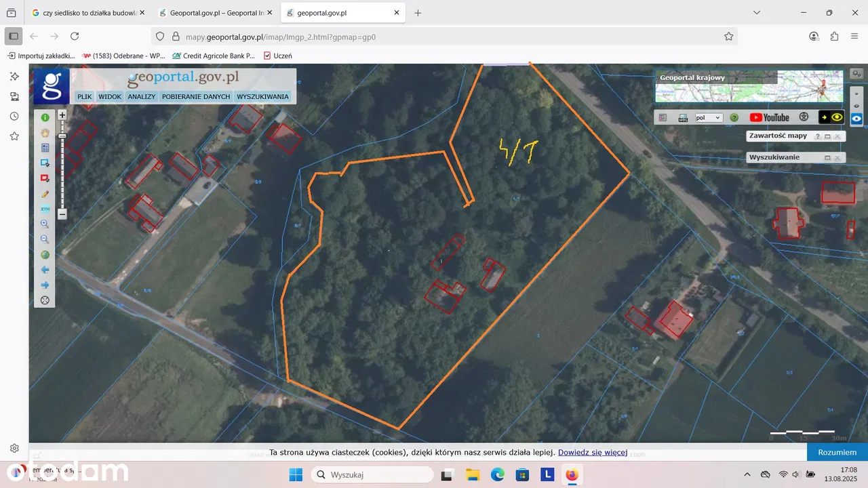Open the 'pol' language dropdown
The image size is (868, 488).
(709, 117)
